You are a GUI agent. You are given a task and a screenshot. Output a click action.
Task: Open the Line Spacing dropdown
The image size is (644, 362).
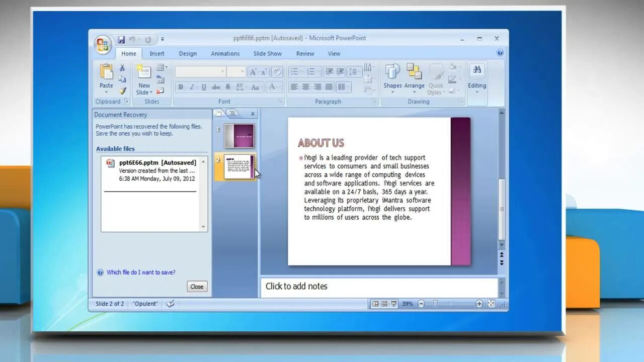(354, 72)
